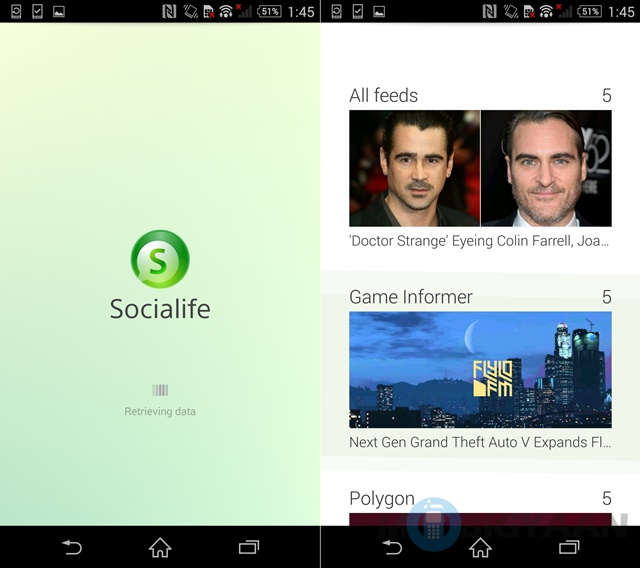Tap rotation status icon on left phone
Screen dimensions: 640x568
[x=190, y=11]
